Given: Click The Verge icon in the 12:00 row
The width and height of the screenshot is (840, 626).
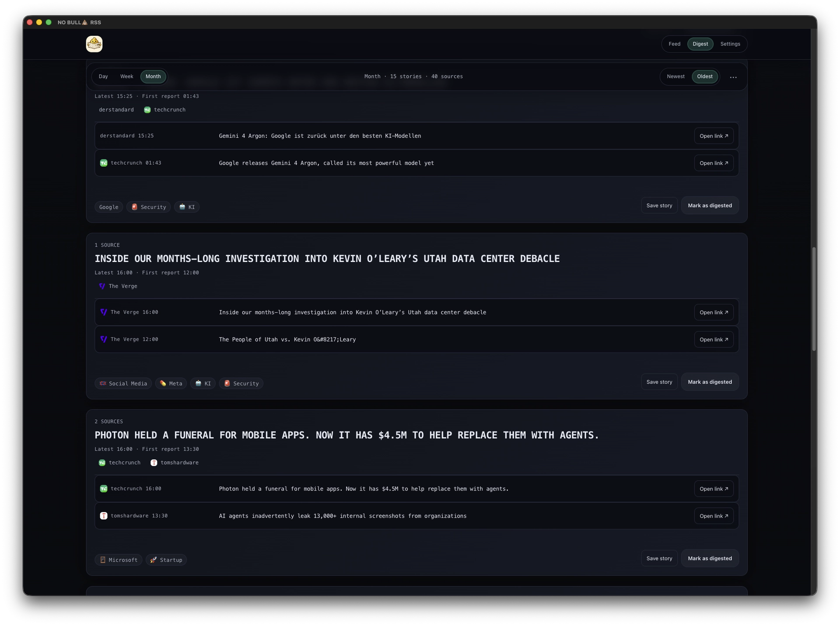Looking at the screenshot, I should tap(104, 339).
